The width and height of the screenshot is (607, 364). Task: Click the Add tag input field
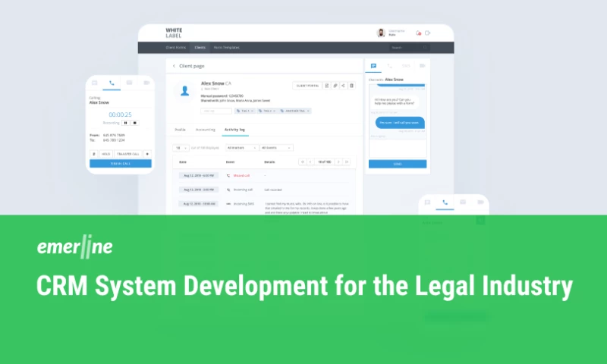click(x=216, y=111)
